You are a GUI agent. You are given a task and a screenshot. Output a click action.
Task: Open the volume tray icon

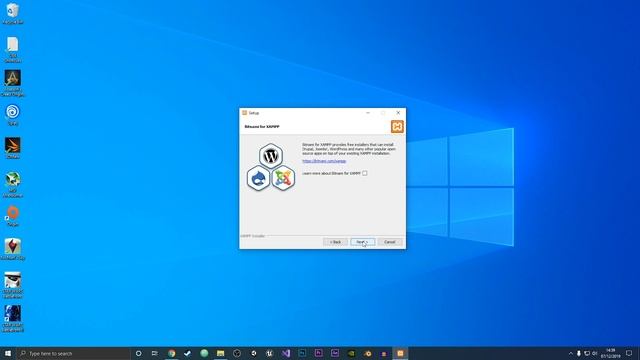[595, 353]
